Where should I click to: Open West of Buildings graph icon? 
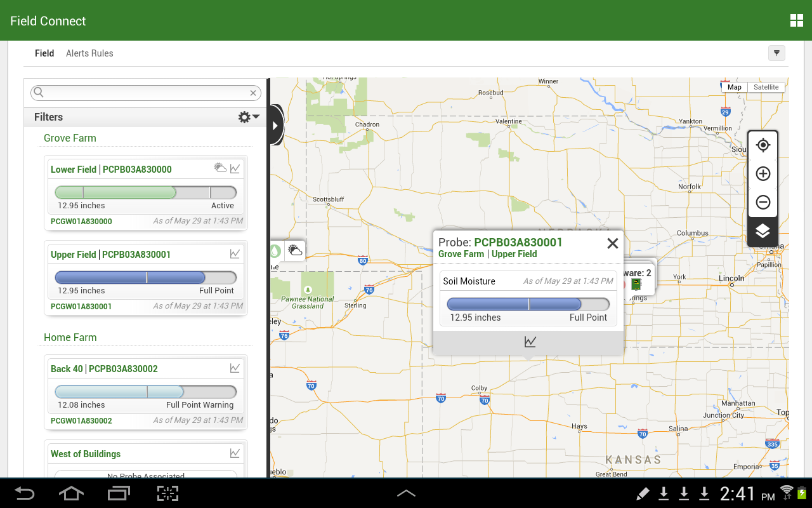[235, 453]
